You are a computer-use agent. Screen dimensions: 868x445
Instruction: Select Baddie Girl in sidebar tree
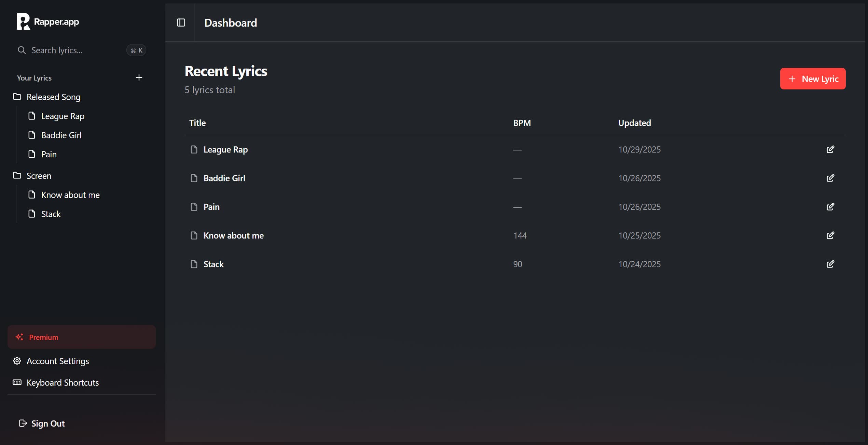pos(61,135)
